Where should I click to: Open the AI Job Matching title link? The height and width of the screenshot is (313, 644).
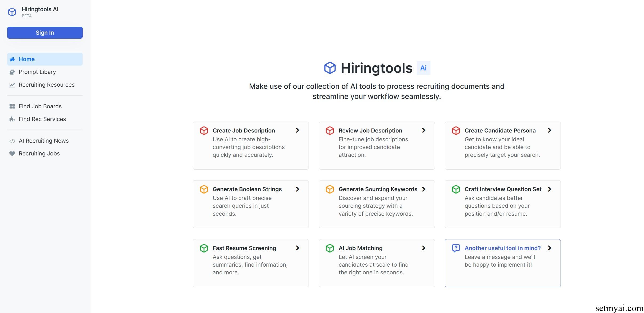pyautogui.click(x=361, y=248)
